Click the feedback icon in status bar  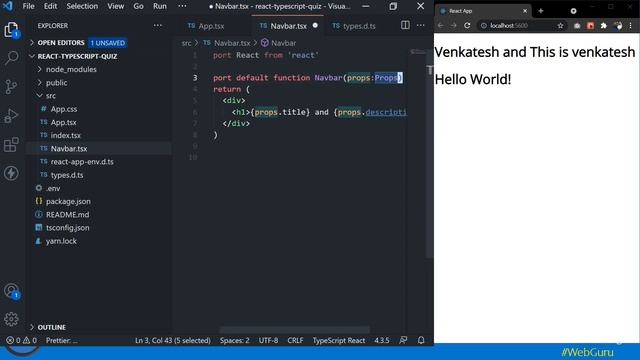pos(403,340)
